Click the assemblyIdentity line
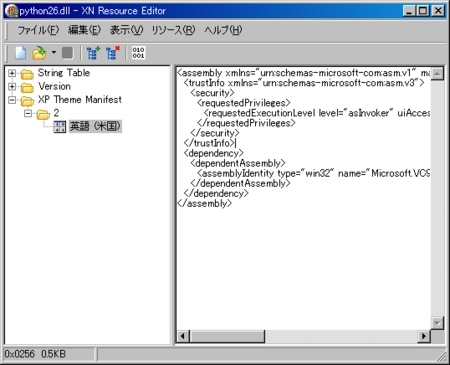Viewport: 450px width, 365px height. click(313, 173)
